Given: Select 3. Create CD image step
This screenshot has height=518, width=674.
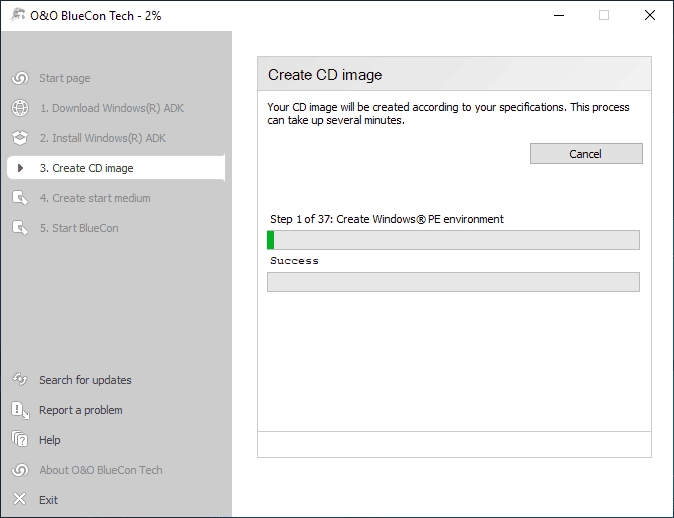Looking at the screenshot, I should [x=116, y=168].
